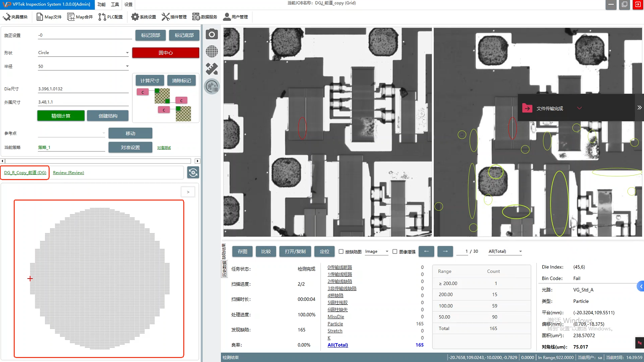644x362 pixels.
Task: Click the 计算尺寸 button
Action: 150,81
